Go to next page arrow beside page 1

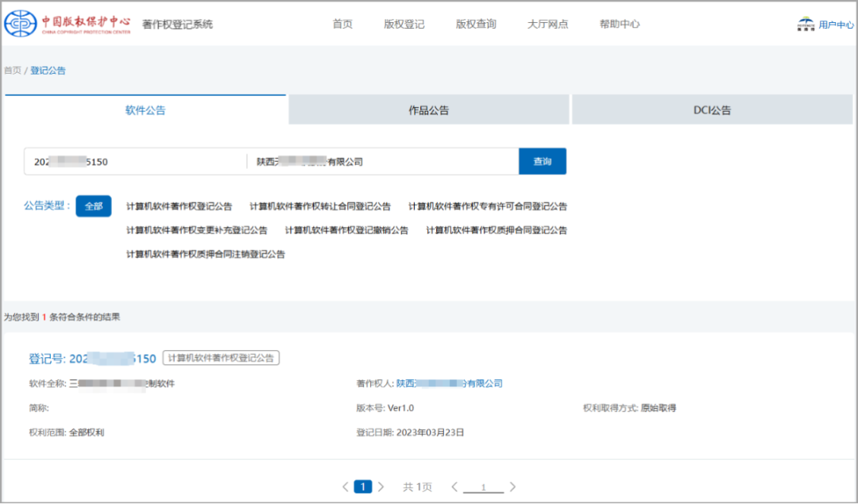381,487
